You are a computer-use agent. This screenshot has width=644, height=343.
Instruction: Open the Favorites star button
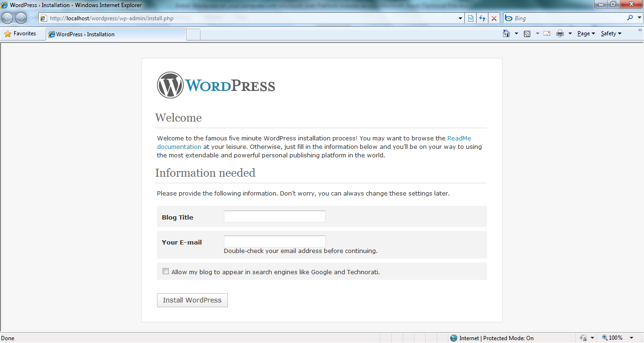coord(20,34)
